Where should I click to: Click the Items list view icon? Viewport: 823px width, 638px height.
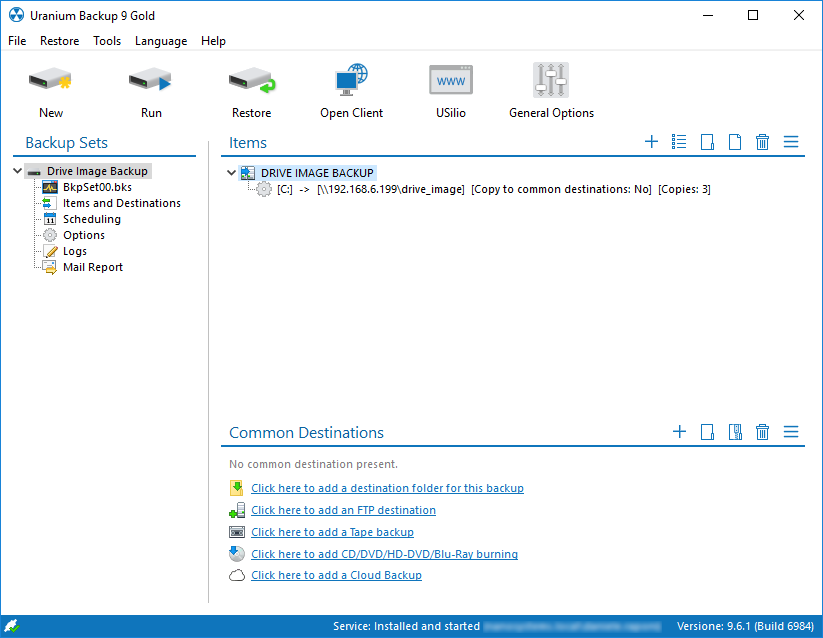(679, 142)
